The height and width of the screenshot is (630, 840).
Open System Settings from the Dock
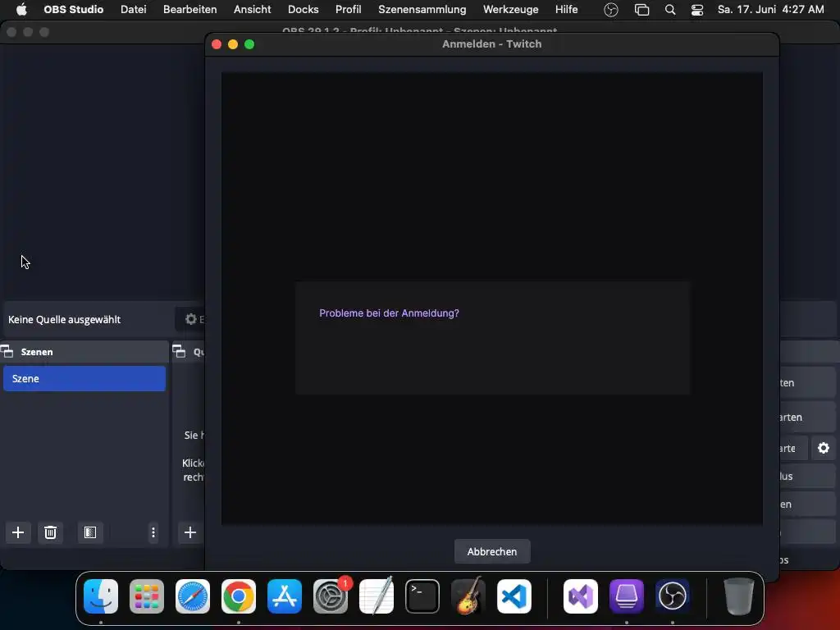coord(331,596)
